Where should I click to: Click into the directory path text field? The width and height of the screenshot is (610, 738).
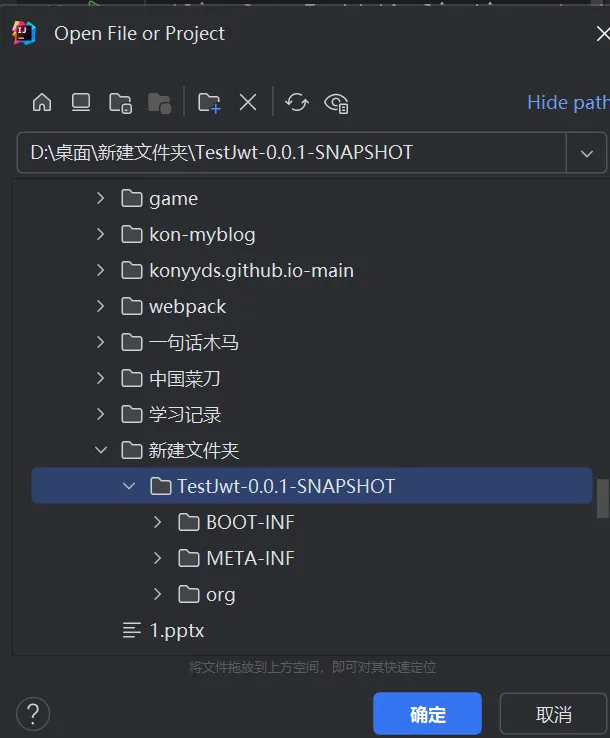[290, 153]
